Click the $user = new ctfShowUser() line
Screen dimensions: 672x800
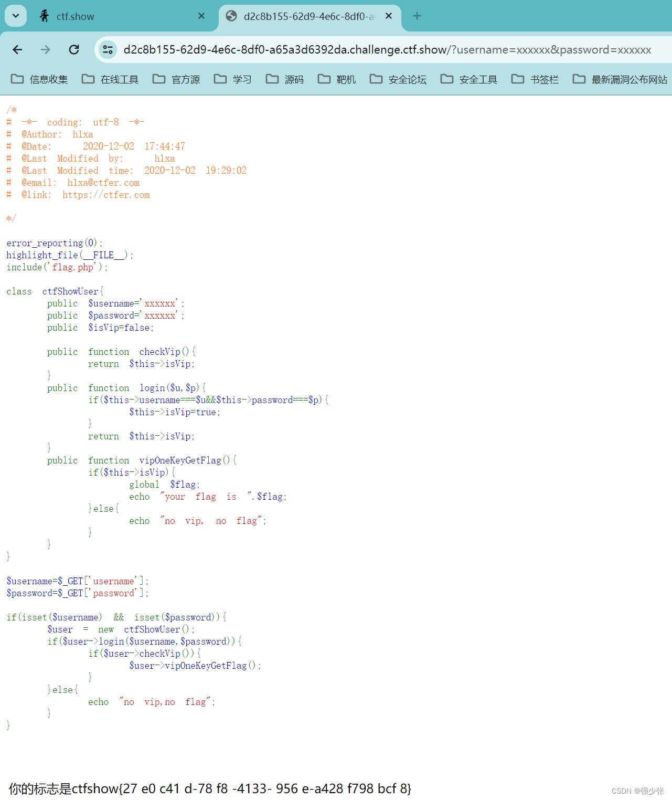click(x=121, y=629)
